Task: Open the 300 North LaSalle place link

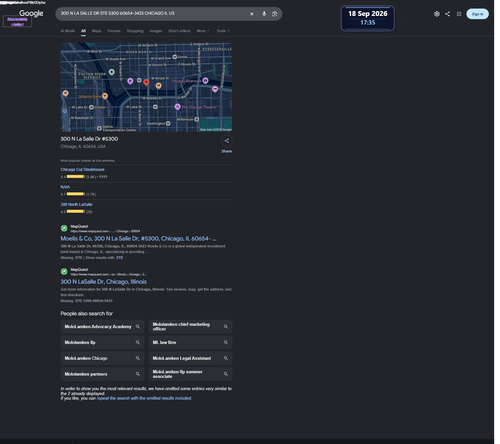Action: point(76,204)
